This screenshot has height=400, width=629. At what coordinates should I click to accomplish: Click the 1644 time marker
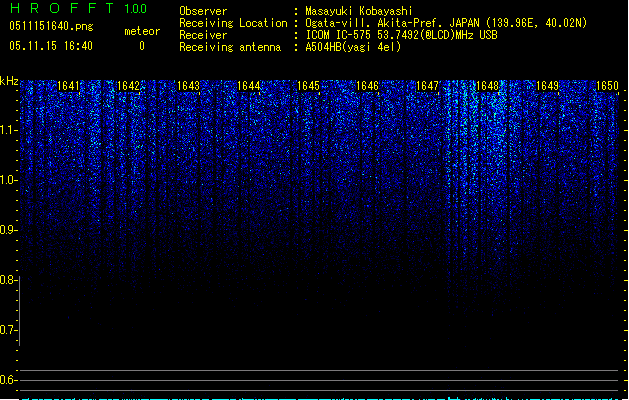click(x=248, y=86)
